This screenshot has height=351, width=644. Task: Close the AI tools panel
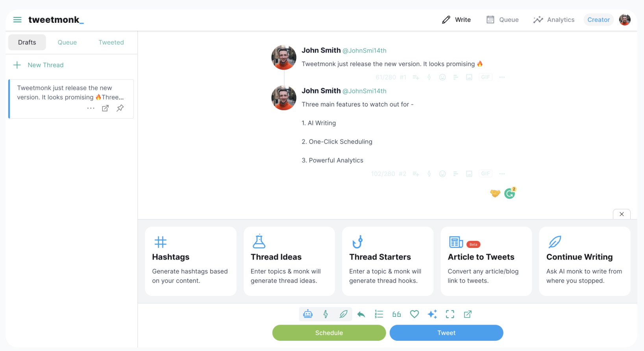(622, 214)
